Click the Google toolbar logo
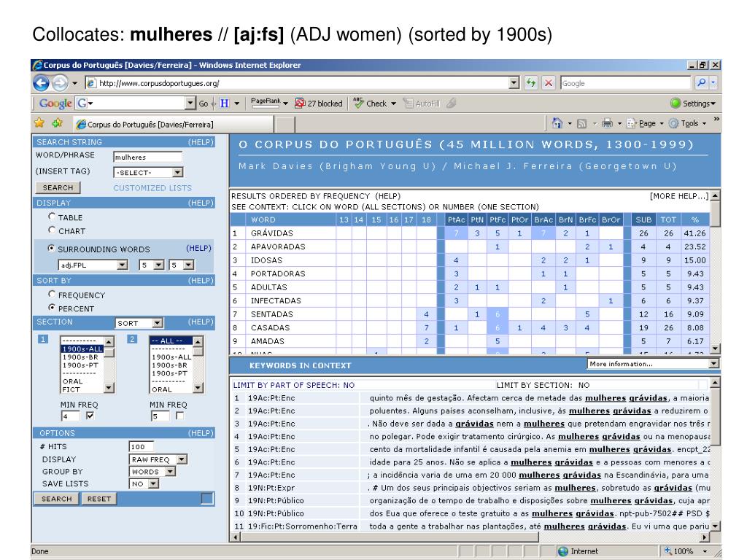 tap(55, 103)
